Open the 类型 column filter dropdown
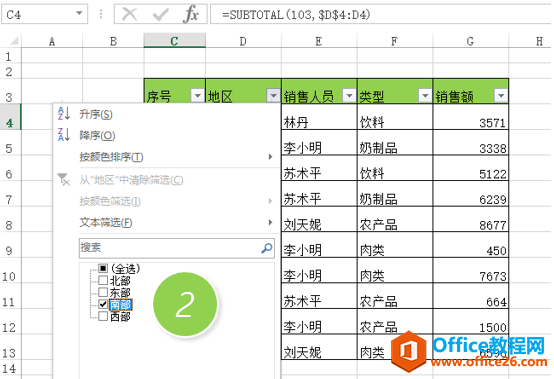Viewport: 554px width, 379px height. coord(425,95)
